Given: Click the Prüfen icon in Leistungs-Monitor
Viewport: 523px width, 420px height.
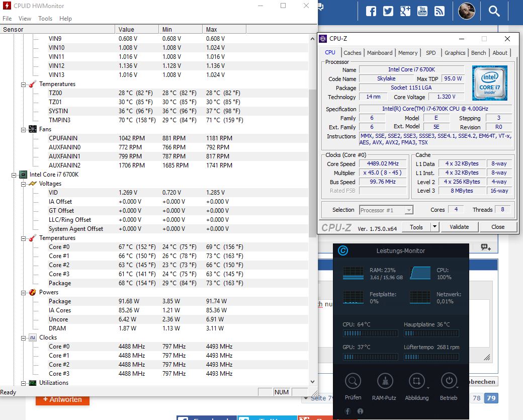Looking at the screenshot, I should tap(353, 381).
